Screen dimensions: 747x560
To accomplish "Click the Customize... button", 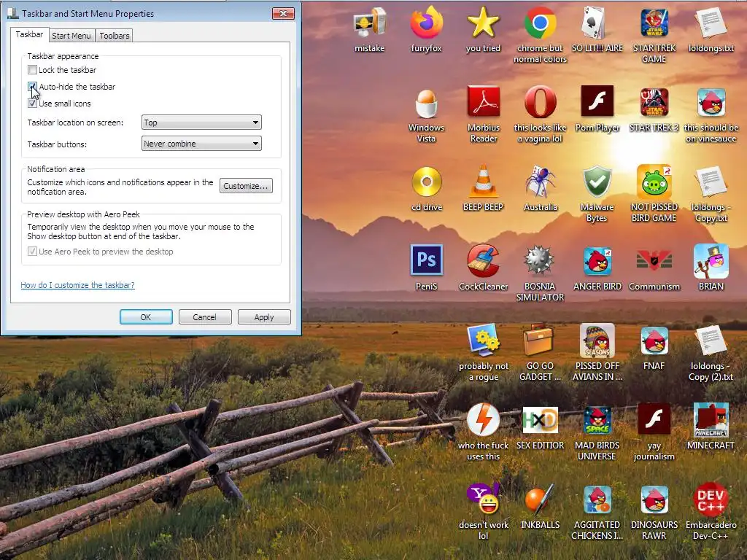I will [247, 186].
